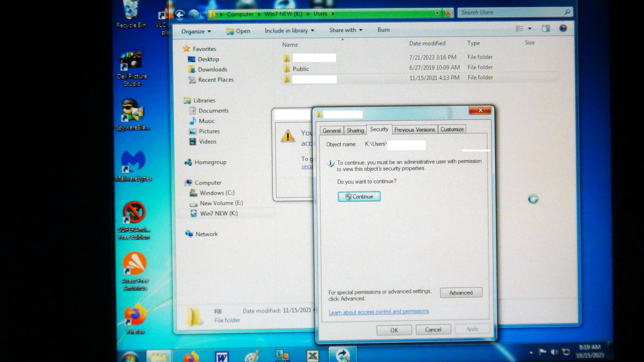Select Win7 NEW (K:) drive
Image resolution: width=644 pixels, height=362 pixels.
[214, 214]
